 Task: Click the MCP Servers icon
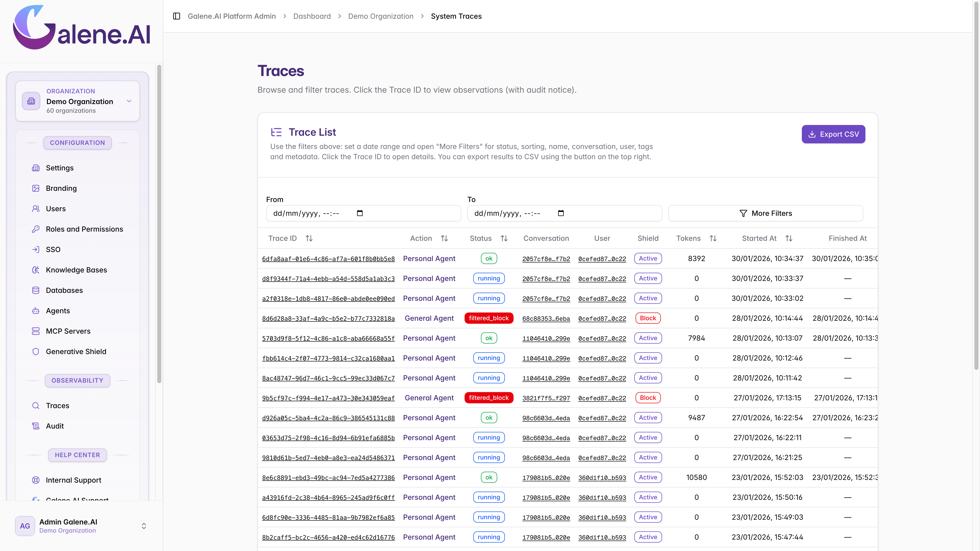point(36,331)
